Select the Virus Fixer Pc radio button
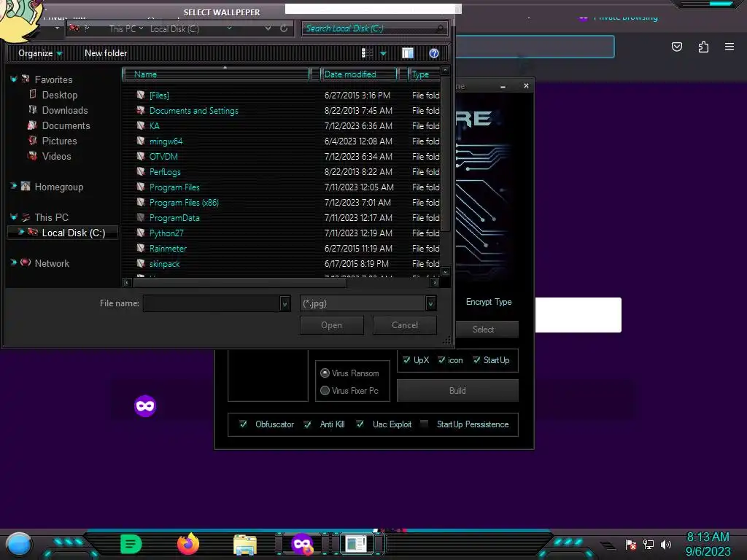The height and width of the screenshot is (560, 747). click(325, 391)
